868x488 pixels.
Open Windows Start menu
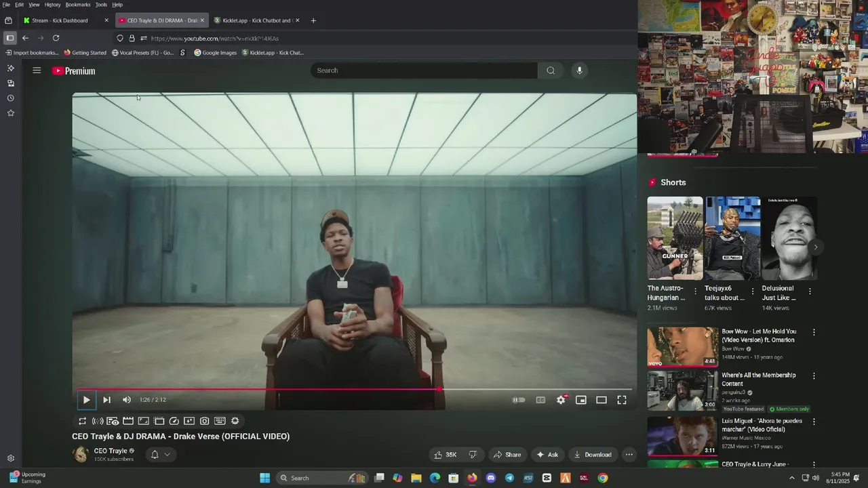pos(264,478)
